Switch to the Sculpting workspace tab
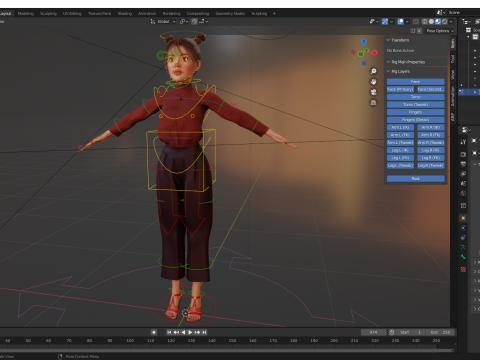480x360 pixels. click(48, 14)
